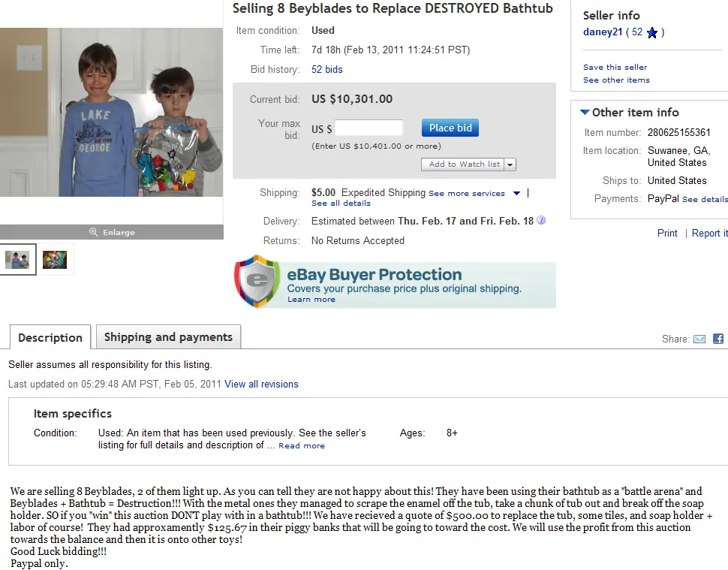Click the max bid input field
The height and width of the screenshot is (570, 728).
369,128
